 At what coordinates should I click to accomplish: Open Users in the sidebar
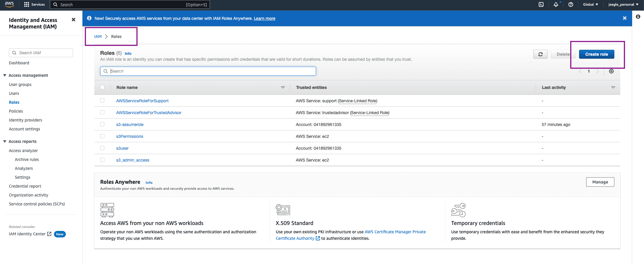(x=14, y=93)
